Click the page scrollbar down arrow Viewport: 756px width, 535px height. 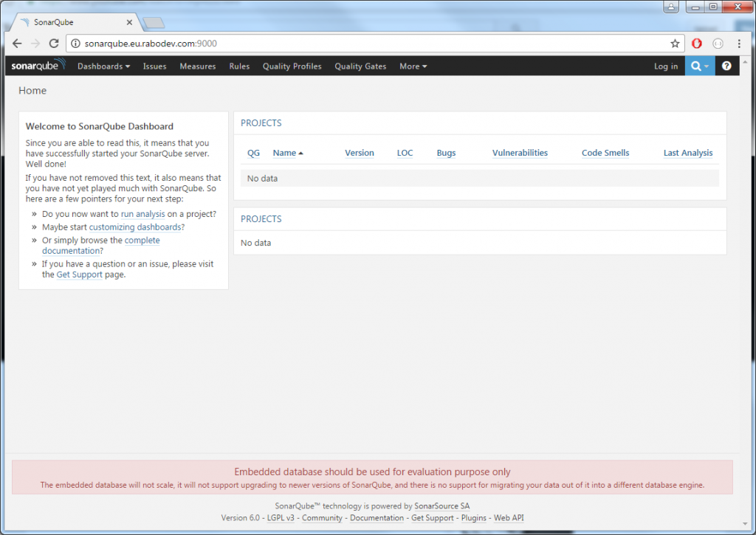pyautogui.click(x=745, y=524)
